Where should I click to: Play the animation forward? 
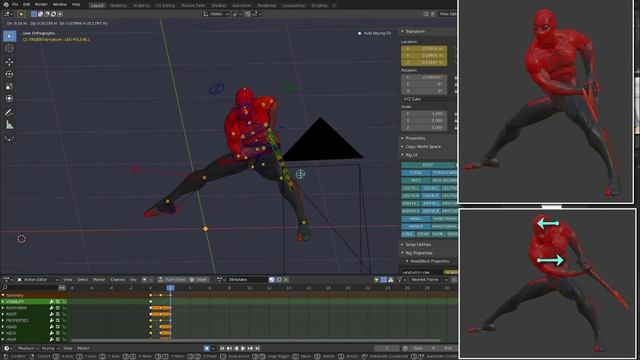(243, 348)
